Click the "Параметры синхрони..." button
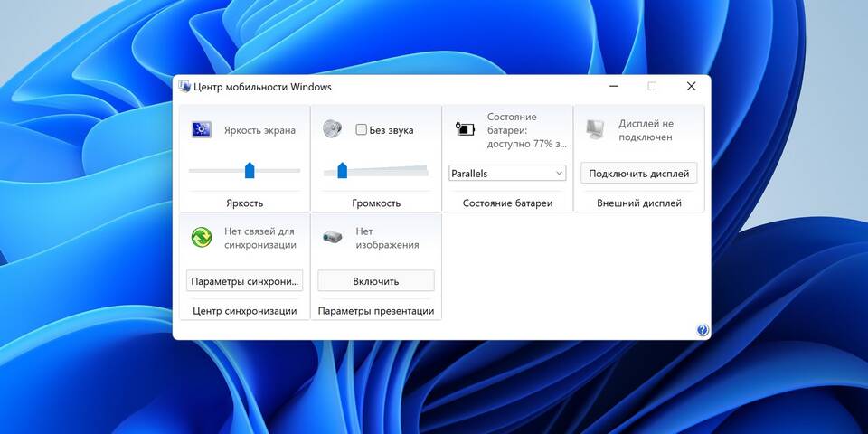This screenshot has width=868, height=434. [x=244, y=281]
